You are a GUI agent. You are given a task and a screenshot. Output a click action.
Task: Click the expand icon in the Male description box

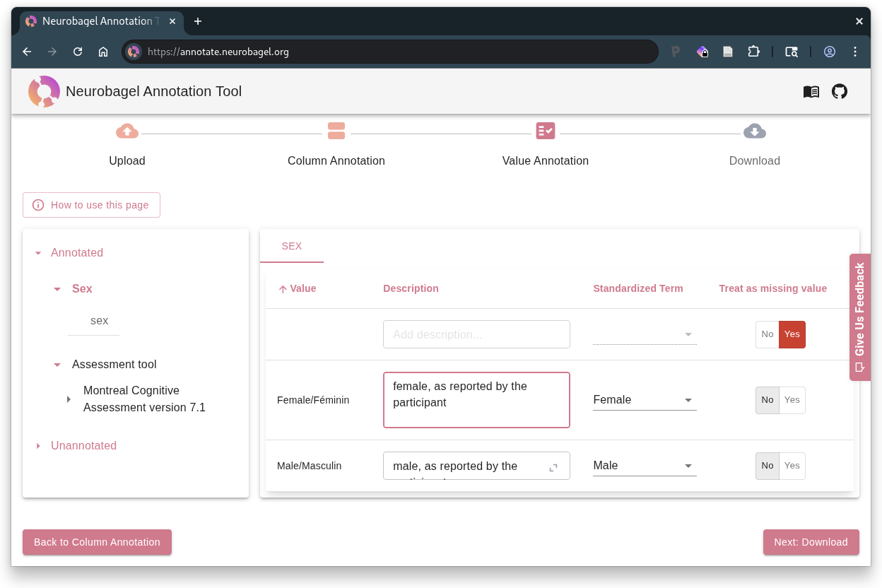(x=553, y=467)
